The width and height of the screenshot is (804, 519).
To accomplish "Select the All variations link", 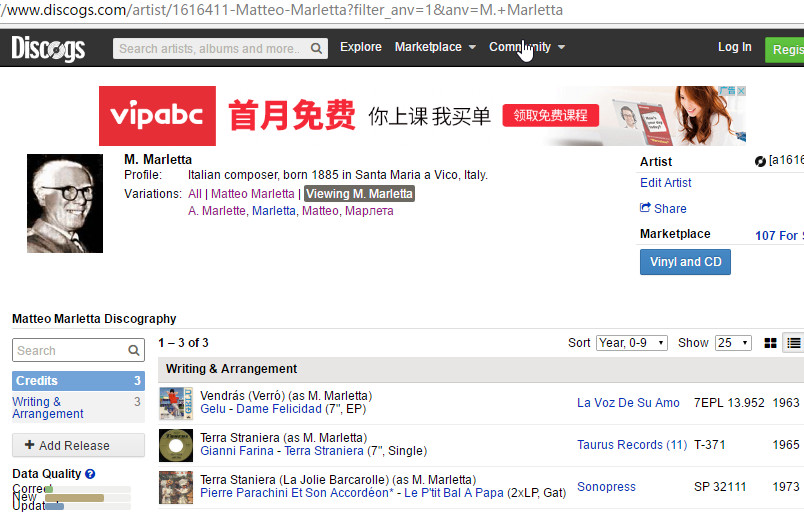I will 195,194.
